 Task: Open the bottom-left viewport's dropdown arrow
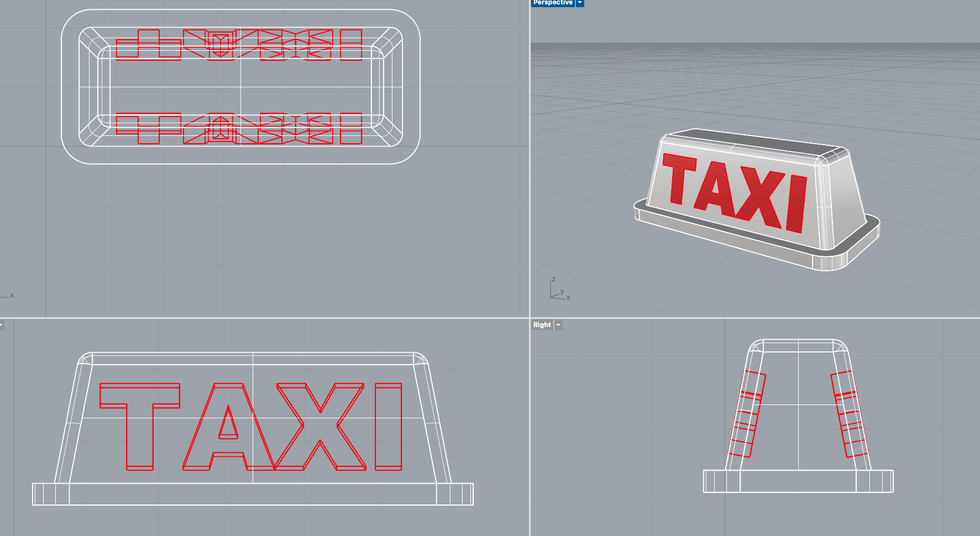pyautogui.click(x=2, y=325)
